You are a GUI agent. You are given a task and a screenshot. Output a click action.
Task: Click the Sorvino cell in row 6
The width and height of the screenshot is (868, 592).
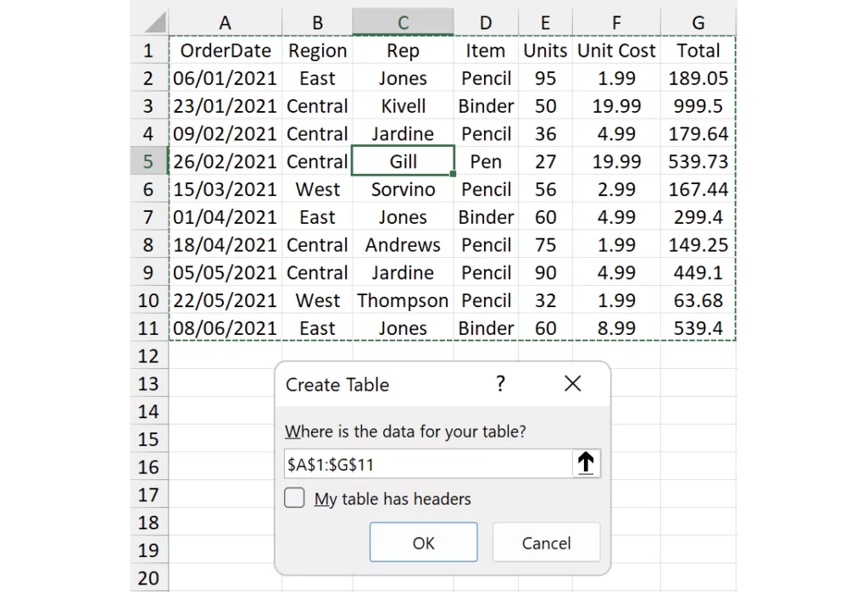click(x=403, y=189)
